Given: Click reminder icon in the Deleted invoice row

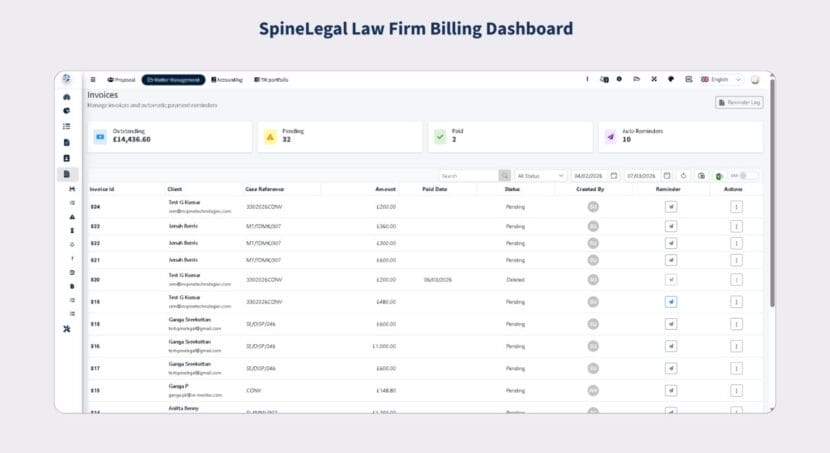Looking at the screenshot, I should coord(671,279).
